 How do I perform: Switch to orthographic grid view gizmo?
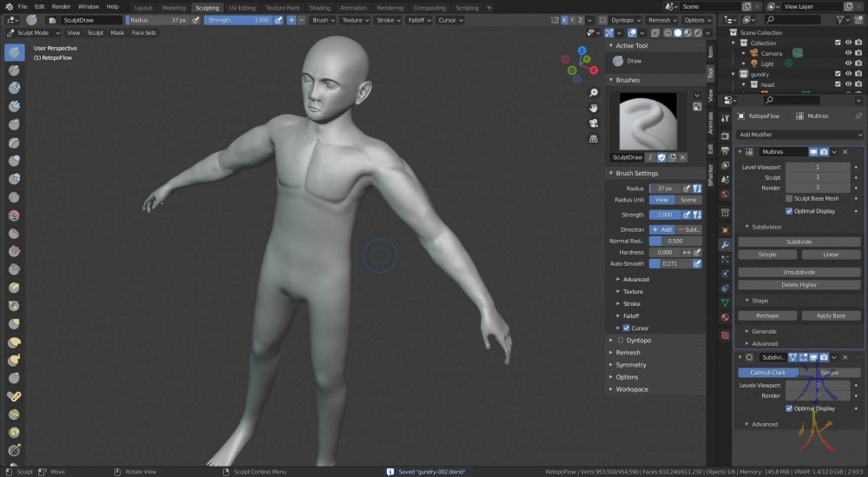click(594, 137)
